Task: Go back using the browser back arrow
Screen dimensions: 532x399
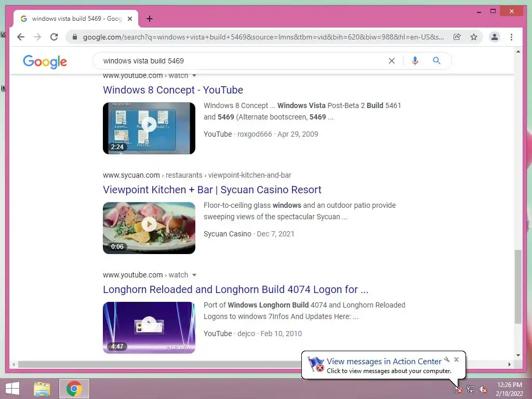Action: tap(21, 37)
